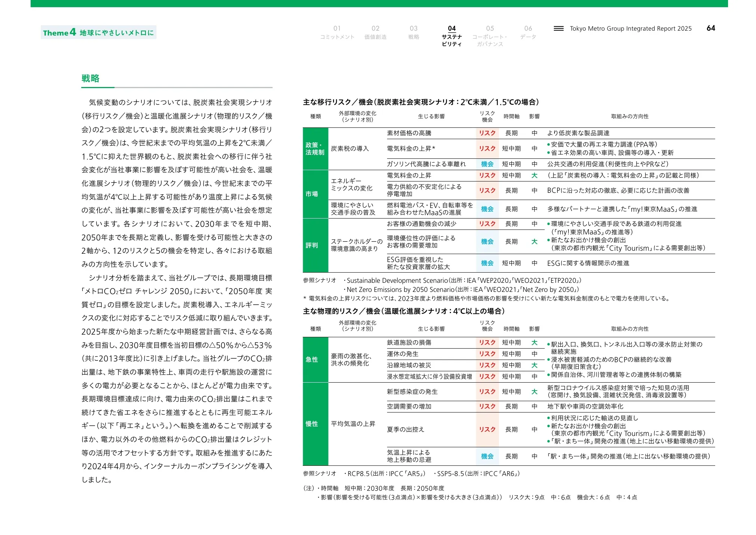Click 大 impact in 電気料金の上昇 market row
This screenshot has width=756, height=535.
(534, 175)
